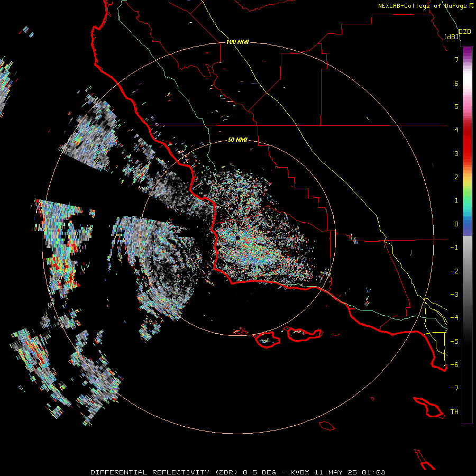Screen dimensions: 476x476
Task: Click the color scale at 0 dB blue
Action: [467, 224]
